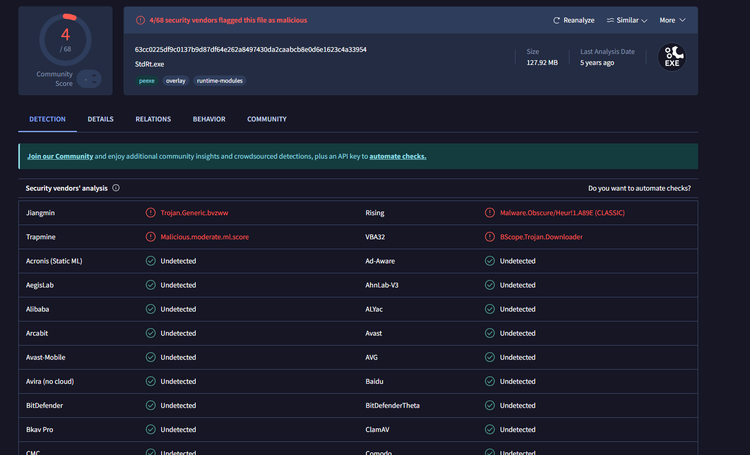Click the BitDefenderTheta vendor name
This screenshot has width=750, height=455.
(392, 405)
